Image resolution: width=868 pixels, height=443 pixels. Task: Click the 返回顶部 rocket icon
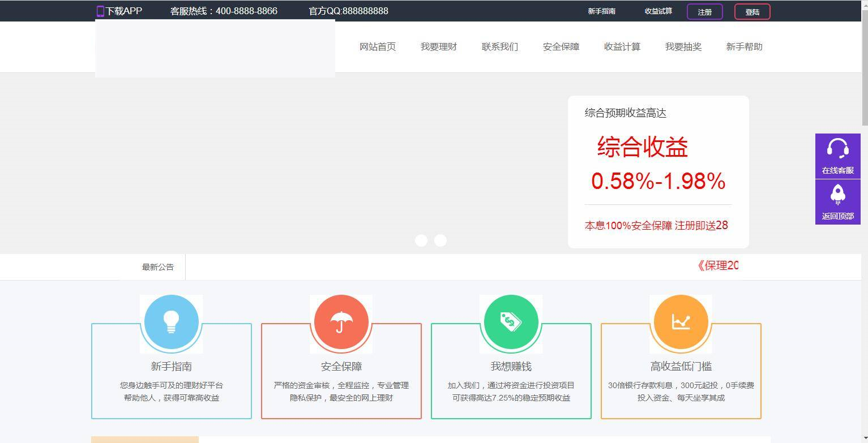click(837, 195)
